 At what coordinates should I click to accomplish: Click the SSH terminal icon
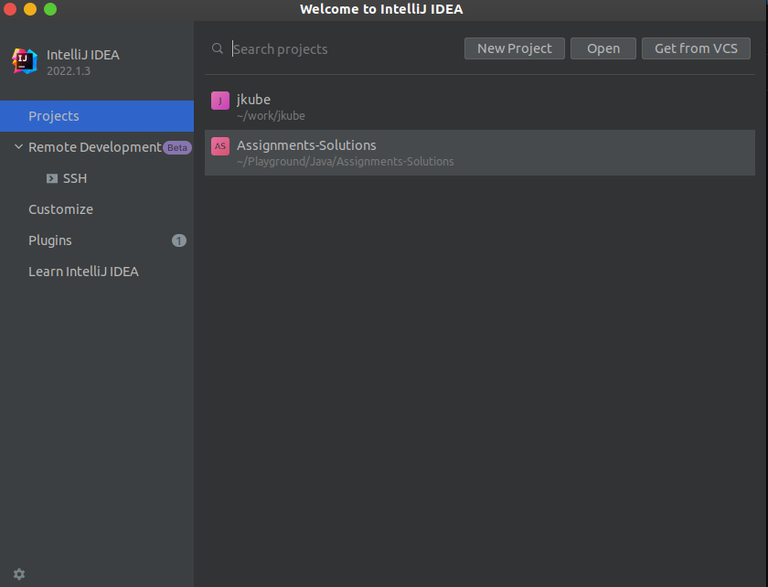(x=52, y=178)
